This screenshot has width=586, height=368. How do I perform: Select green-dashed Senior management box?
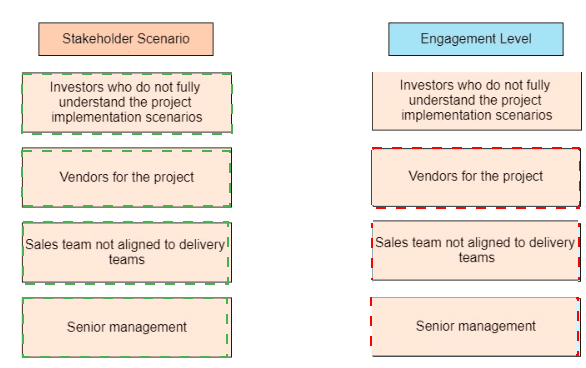coord(127,327)
